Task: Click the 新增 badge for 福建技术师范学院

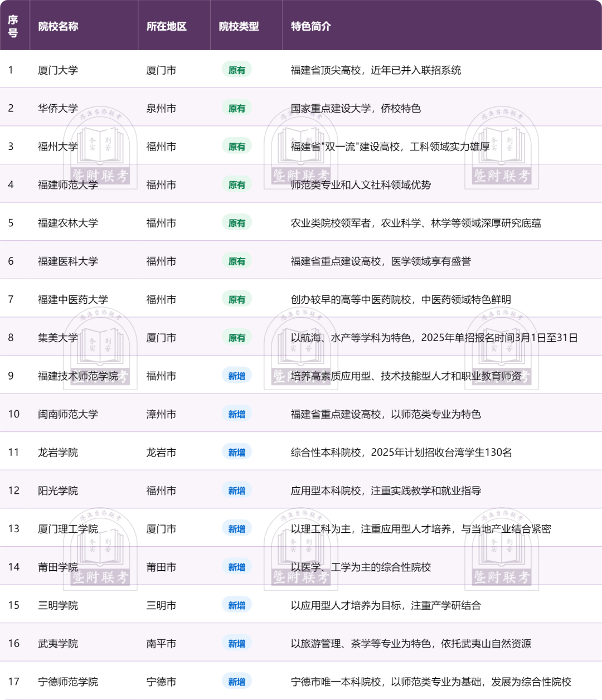Action: click(x=236, y=376)
